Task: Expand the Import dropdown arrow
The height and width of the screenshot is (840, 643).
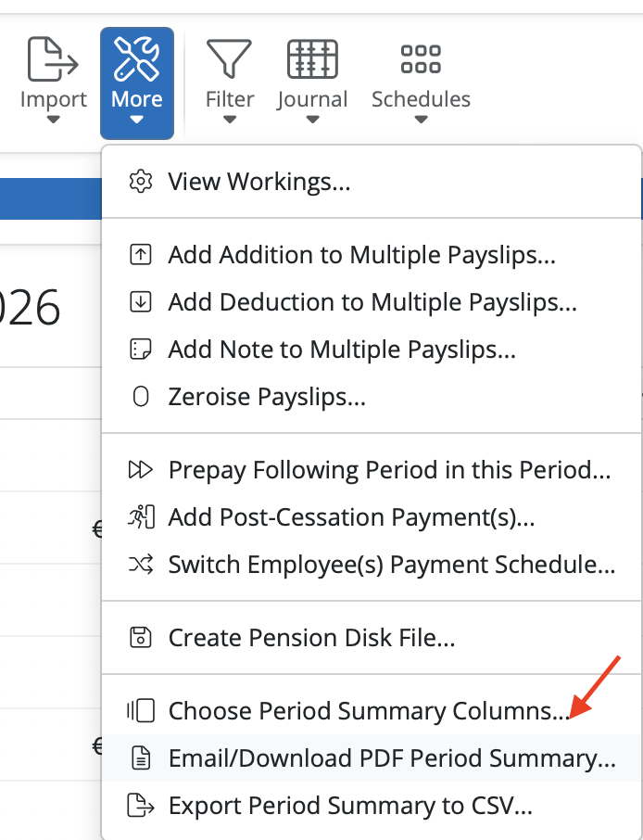Action: pos(53,120)
